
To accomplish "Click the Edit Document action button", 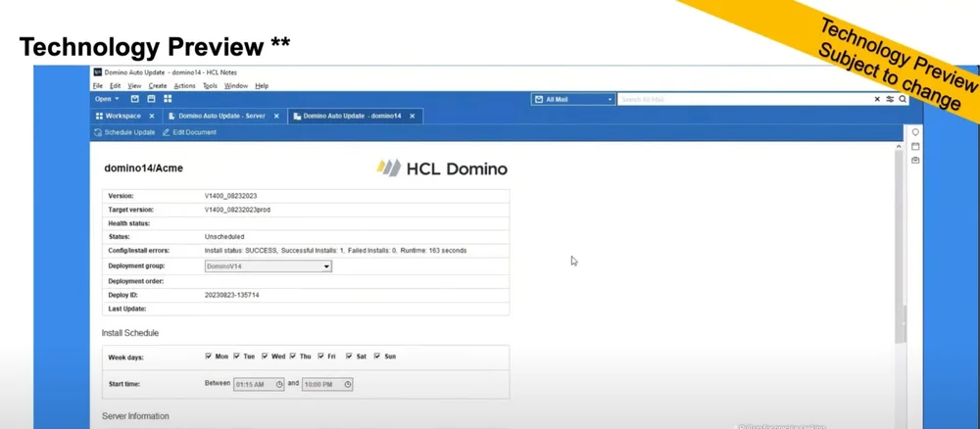I will [189, 132].
